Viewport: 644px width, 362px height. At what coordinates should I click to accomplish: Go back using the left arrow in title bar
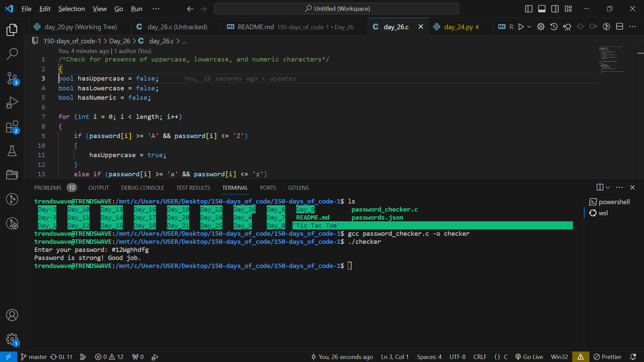point(190,9)
